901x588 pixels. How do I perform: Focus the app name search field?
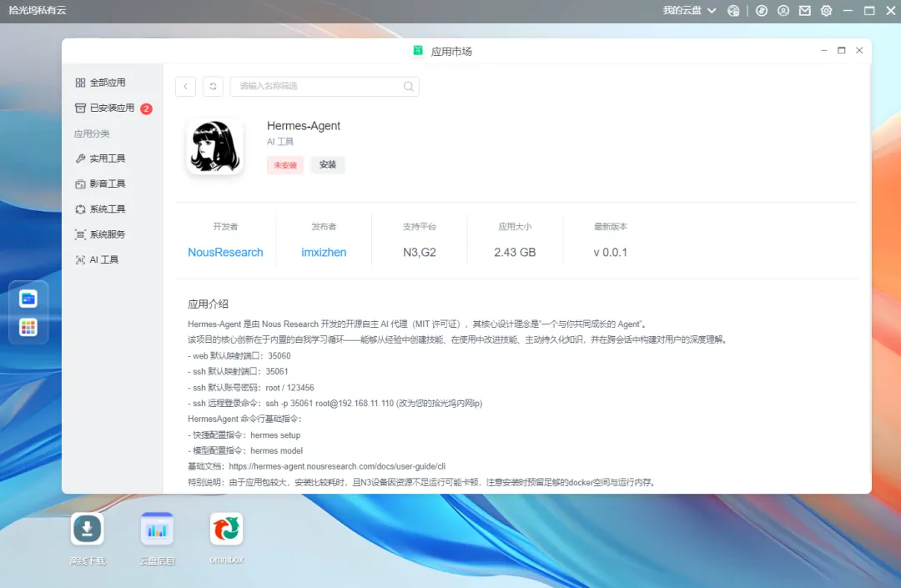[x=324, y=86]
